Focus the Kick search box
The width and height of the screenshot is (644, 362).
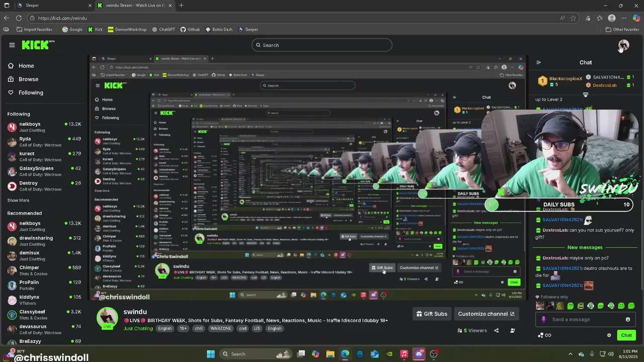[x=322, y=45]
